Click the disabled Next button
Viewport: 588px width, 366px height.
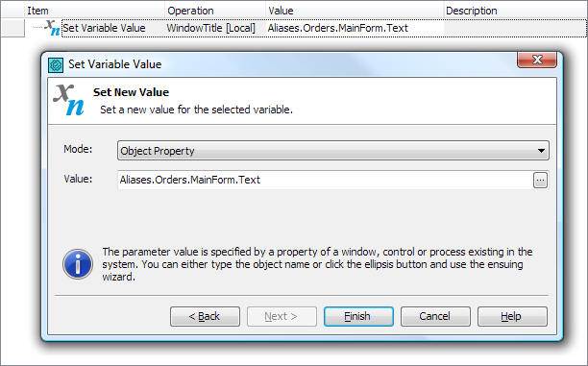point(282,316)
